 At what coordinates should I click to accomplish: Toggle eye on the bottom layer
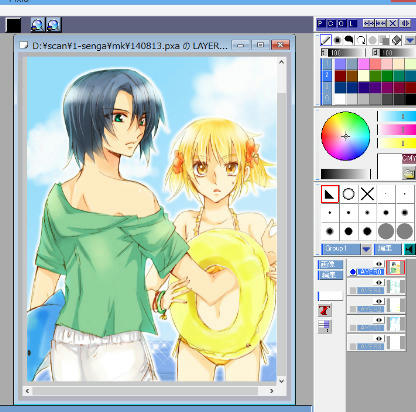point(379,339)
